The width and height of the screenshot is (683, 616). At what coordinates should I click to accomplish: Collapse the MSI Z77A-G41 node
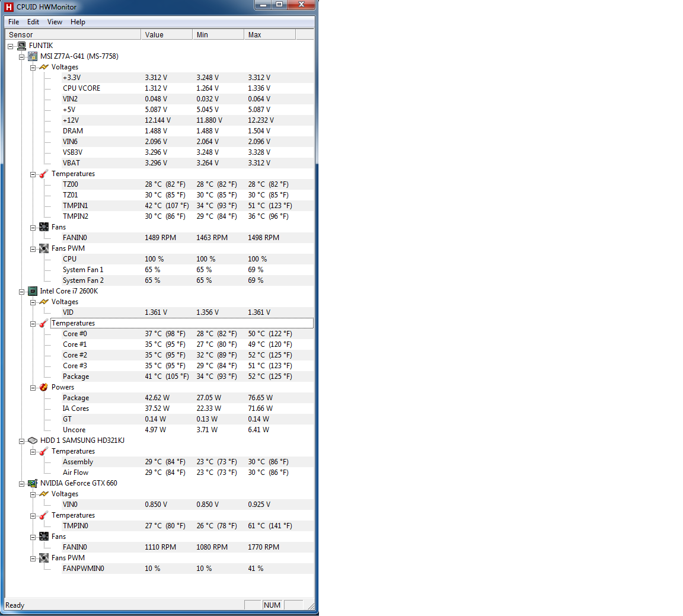(22, 57)
